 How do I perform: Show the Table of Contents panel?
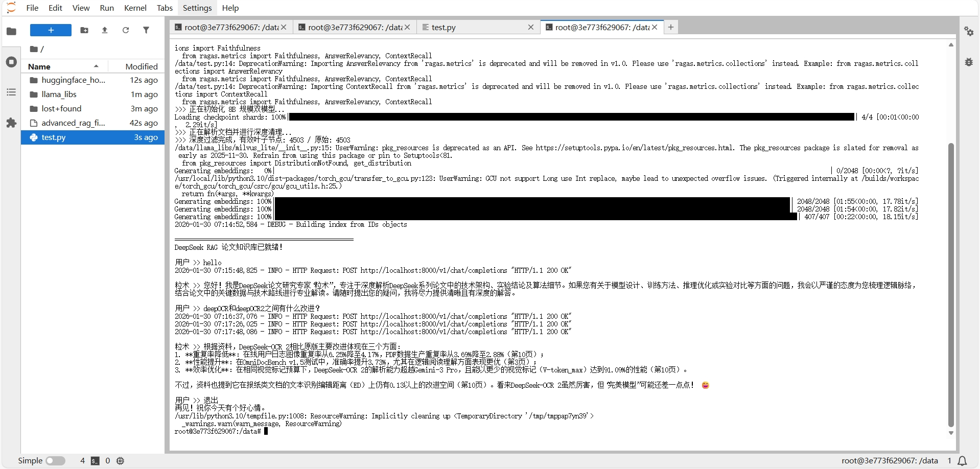(11, 92)
